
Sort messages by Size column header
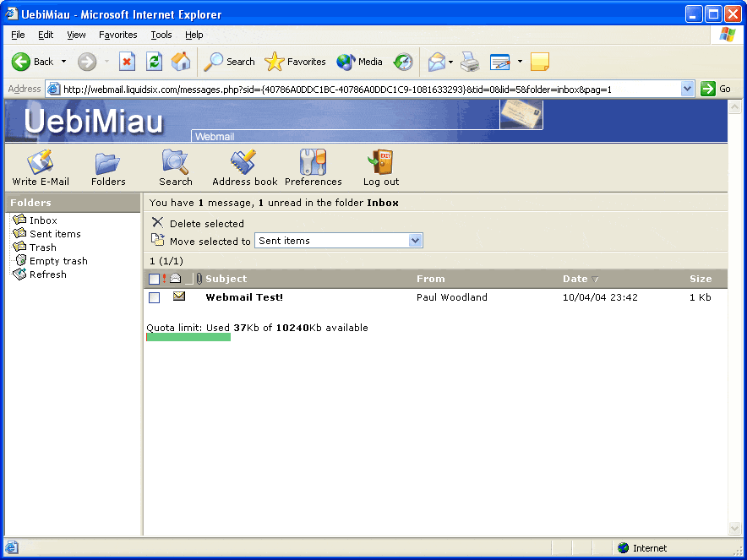pos(701,279)
